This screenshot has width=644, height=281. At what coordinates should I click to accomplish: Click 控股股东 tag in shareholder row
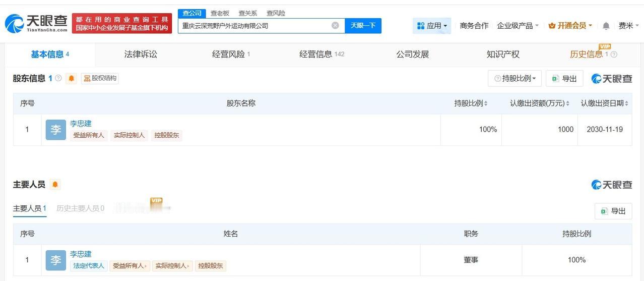click(167, 135)
